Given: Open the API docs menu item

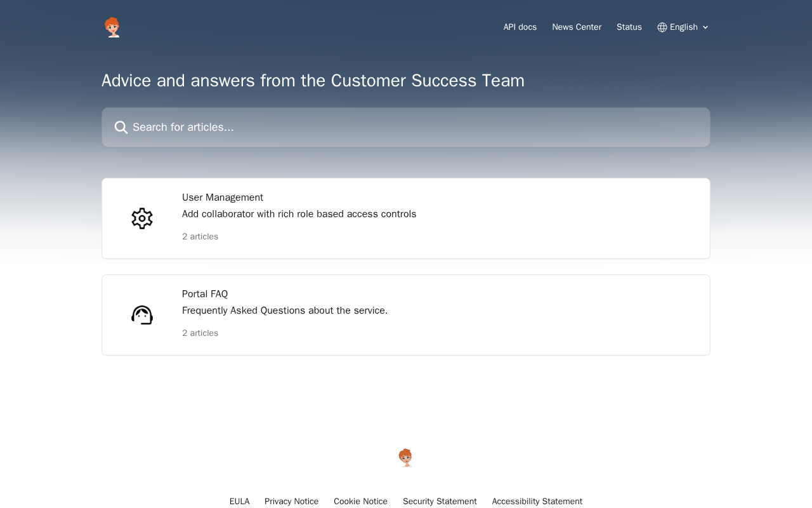Looking at the screenshot, I should (520, 27).
